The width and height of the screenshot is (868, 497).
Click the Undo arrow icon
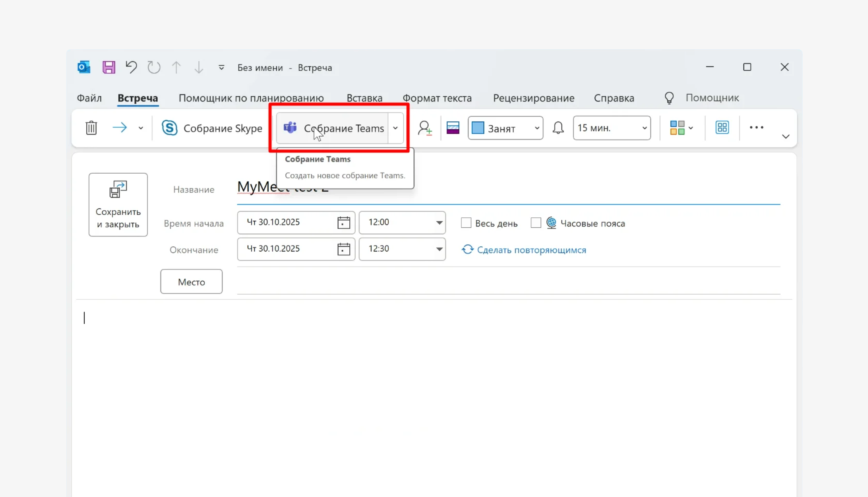pyautogui.click(x=131, y=67)
